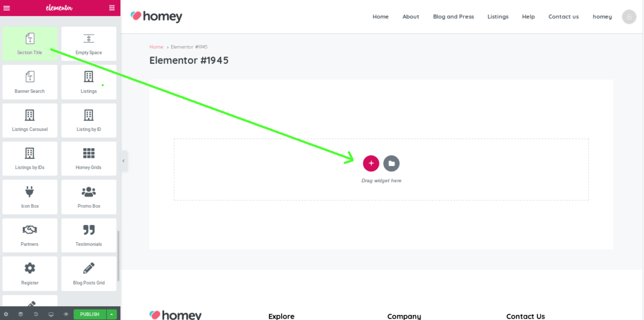Open the Navigator layers icon
This screenshot has width=644, height=320.
click(20, 314)
